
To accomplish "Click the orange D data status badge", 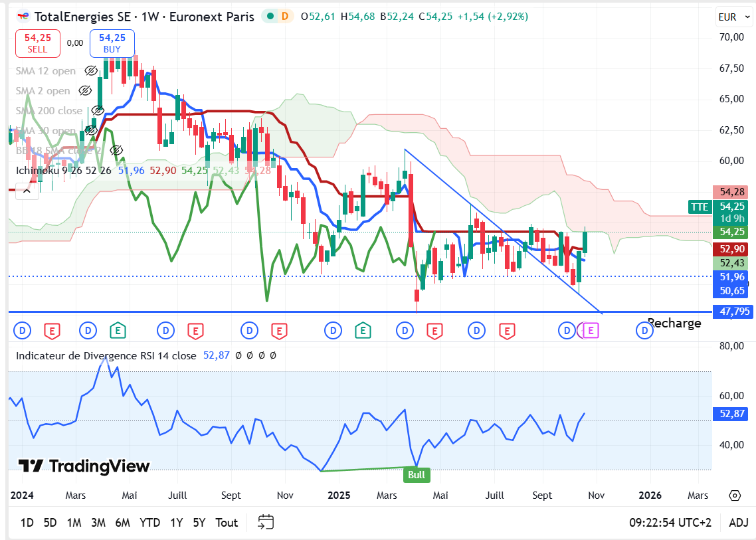I will click(285, 17).
